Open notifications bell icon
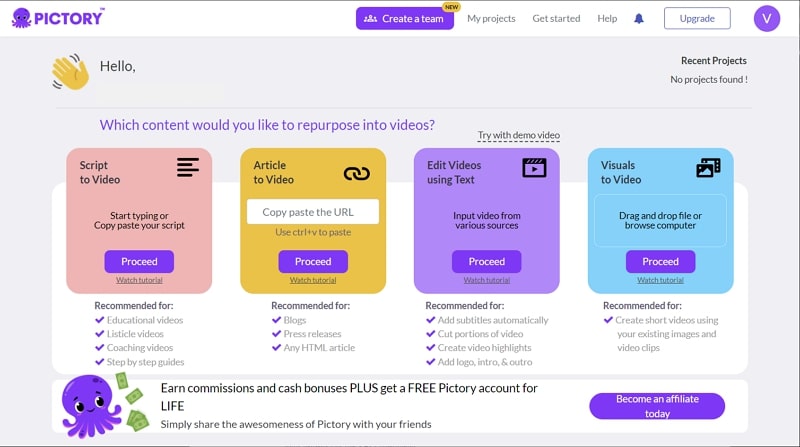The image size is (800, 447). coord(639,18)
